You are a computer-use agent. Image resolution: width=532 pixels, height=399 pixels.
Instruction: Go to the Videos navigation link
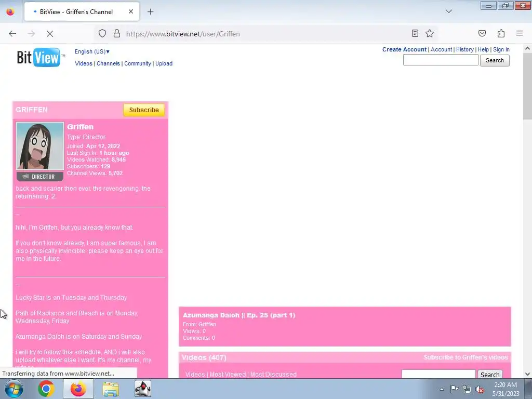point(84,63)
